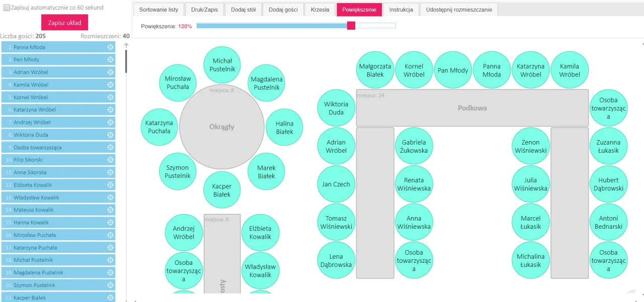The image size is (644, 302).
Task: Enable automatic saving every 60 seconds
Action: click(7, 8)
